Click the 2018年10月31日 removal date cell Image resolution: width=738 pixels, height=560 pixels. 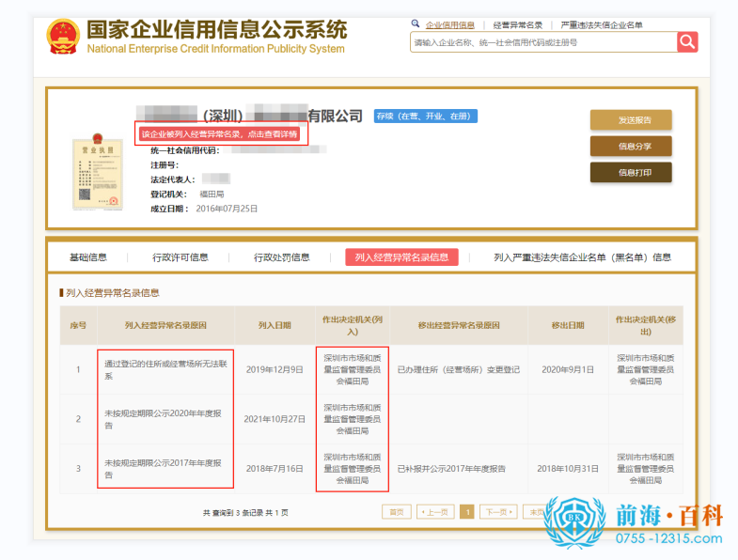(x=568, y=469)
